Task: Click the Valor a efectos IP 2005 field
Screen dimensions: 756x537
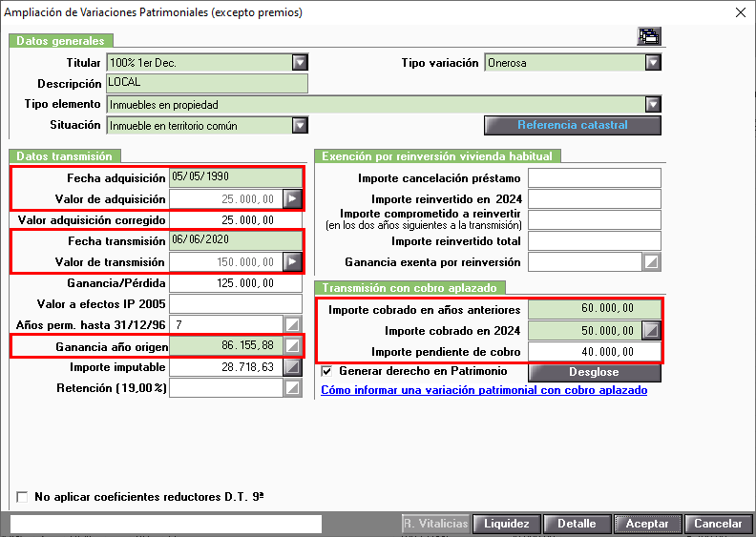Action: click(235, 304)
